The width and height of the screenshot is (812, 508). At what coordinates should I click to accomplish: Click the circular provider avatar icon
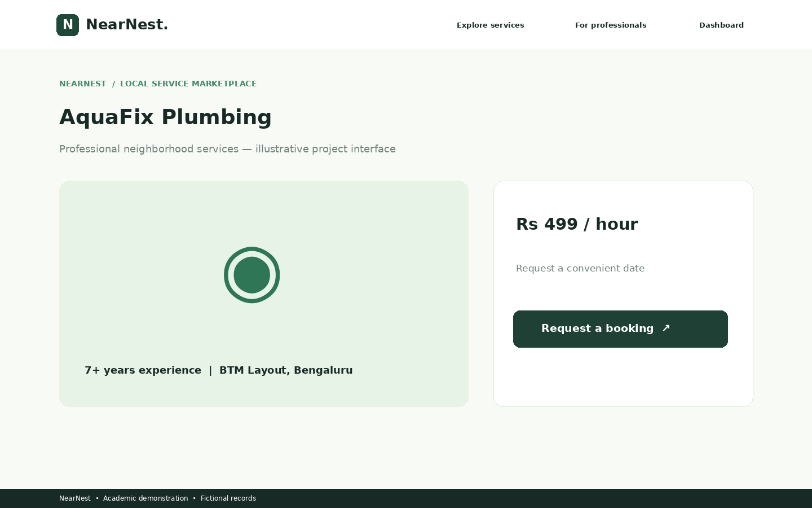(252, 275)
